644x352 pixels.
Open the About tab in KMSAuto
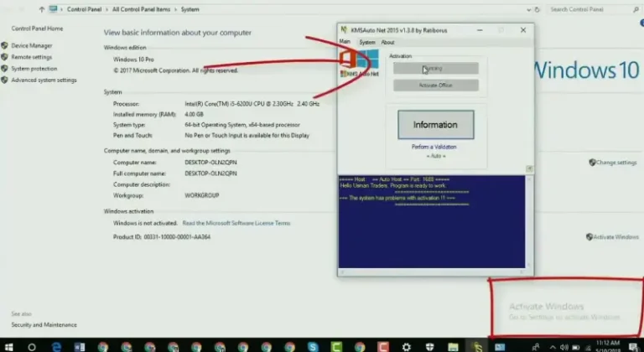tap(388, 42)
